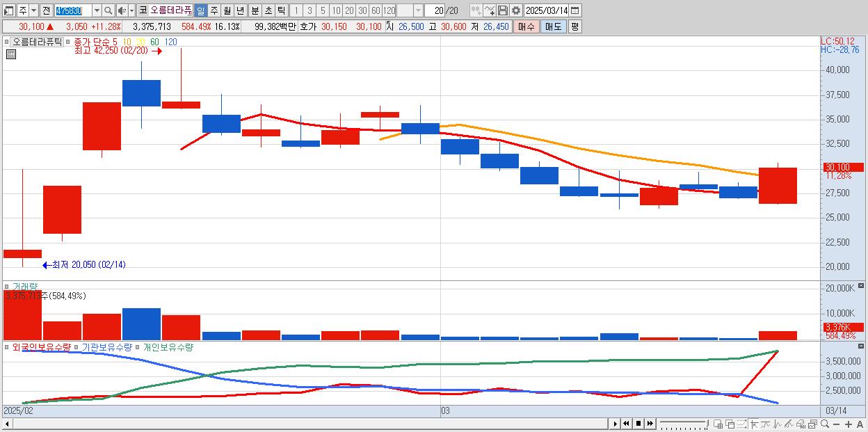Viewport: 868px width, 432px height.
Task: Click the A text tool icon
Action: (860, 424)
